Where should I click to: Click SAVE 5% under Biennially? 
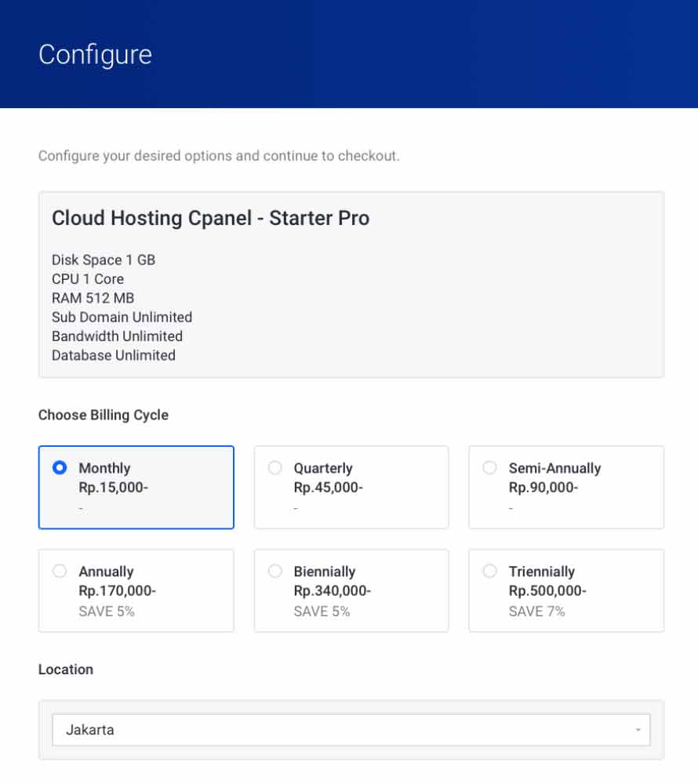(x=322, y=611)
